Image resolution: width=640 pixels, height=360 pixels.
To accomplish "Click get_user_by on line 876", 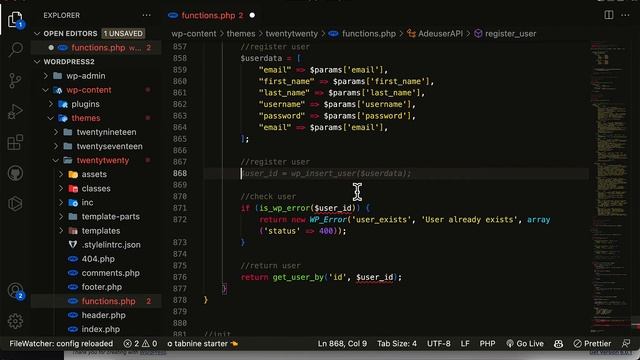I will (x=298, y=277).
